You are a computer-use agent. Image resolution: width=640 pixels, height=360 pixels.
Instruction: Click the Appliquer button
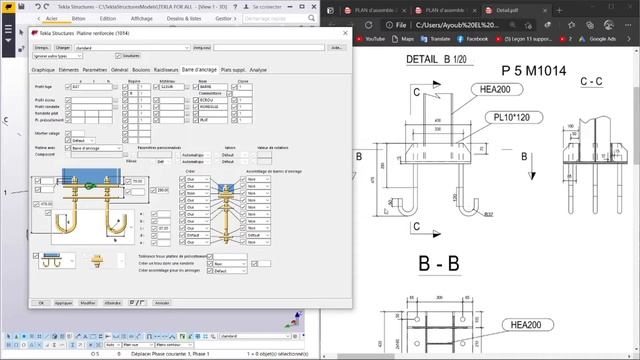pyautogui.click(x=63, y=303)
